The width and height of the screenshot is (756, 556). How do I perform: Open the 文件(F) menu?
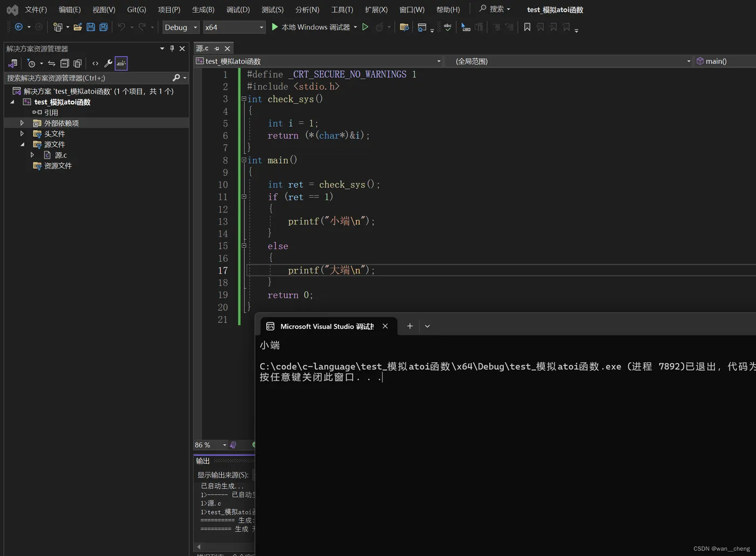pos(36,10)
